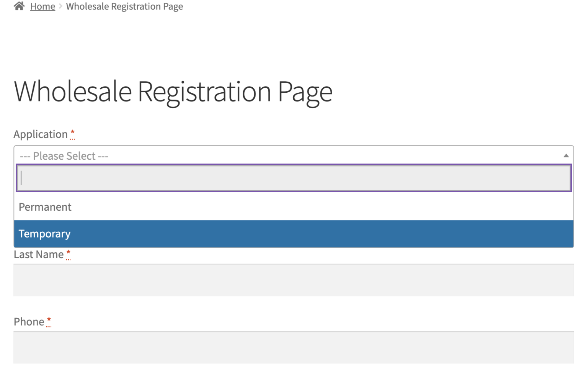The width and height of the screenshot is (588, 365).
Task: Open the Home link in the breadcrumb
Action: (x=42, y=6)
